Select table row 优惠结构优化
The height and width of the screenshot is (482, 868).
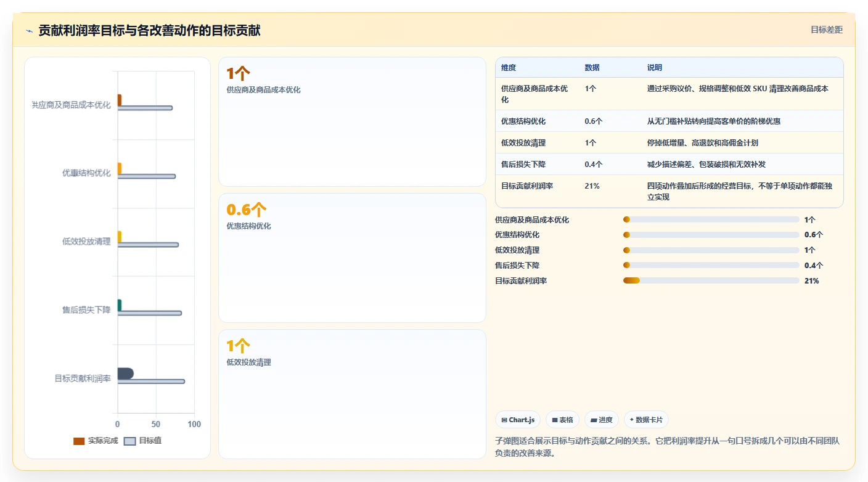click(669, 121)
